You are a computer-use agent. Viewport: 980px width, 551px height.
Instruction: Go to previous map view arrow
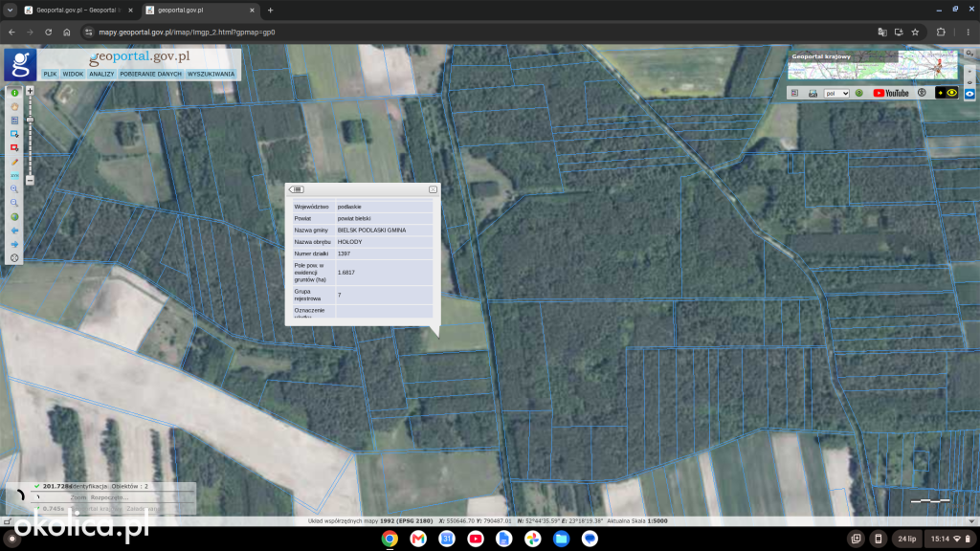14,231
